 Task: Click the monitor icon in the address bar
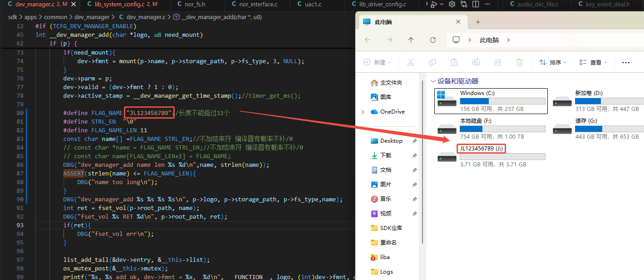456,40
